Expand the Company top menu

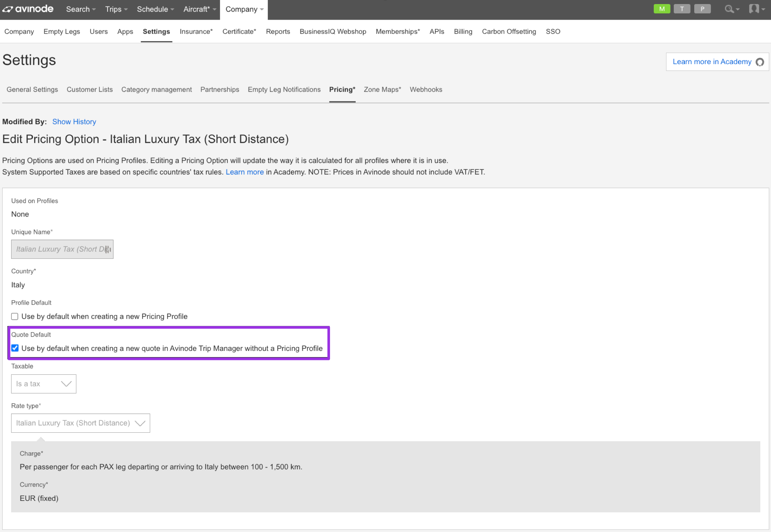click(x=244, y=10)
